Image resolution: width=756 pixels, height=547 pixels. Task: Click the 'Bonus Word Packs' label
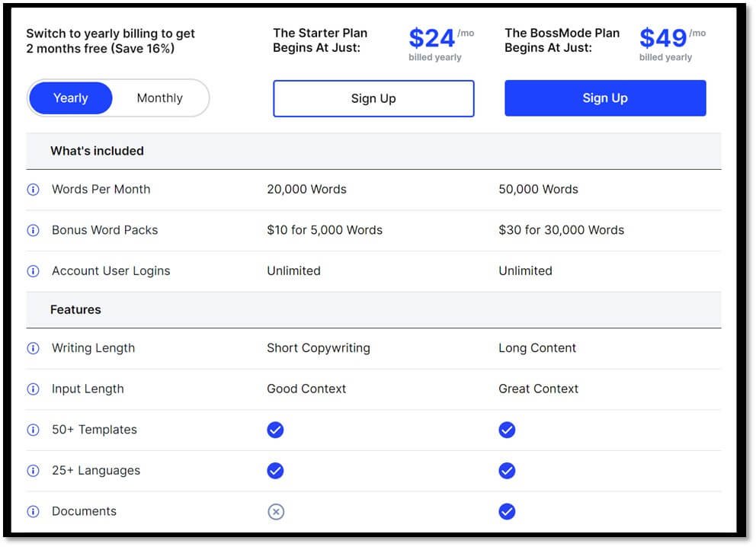(x=104, y=230)
